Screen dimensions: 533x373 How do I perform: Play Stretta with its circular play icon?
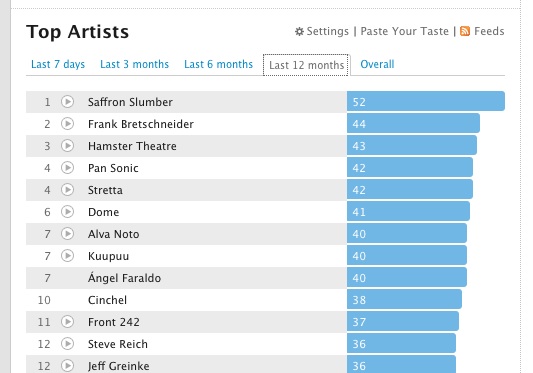pos(67,190)
